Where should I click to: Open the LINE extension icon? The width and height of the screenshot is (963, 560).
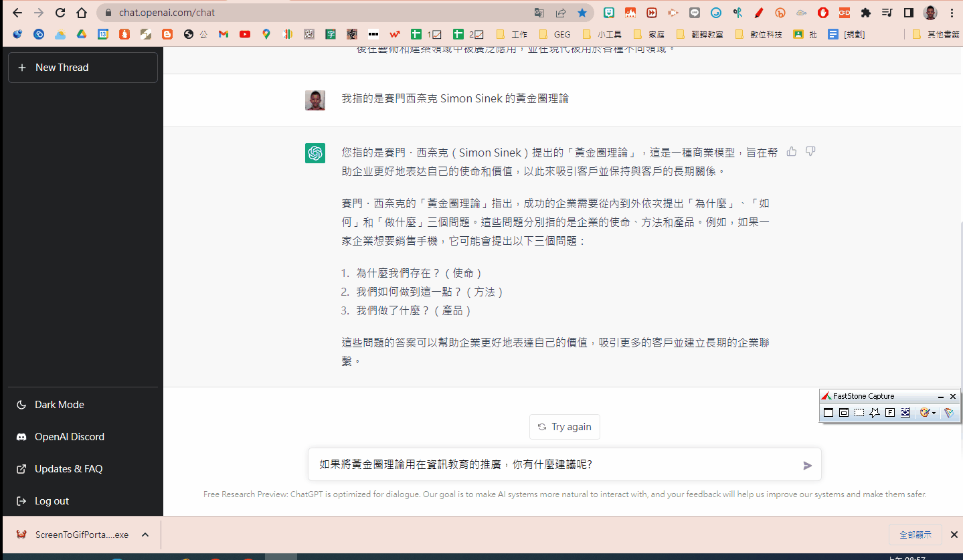click(695, 13)
